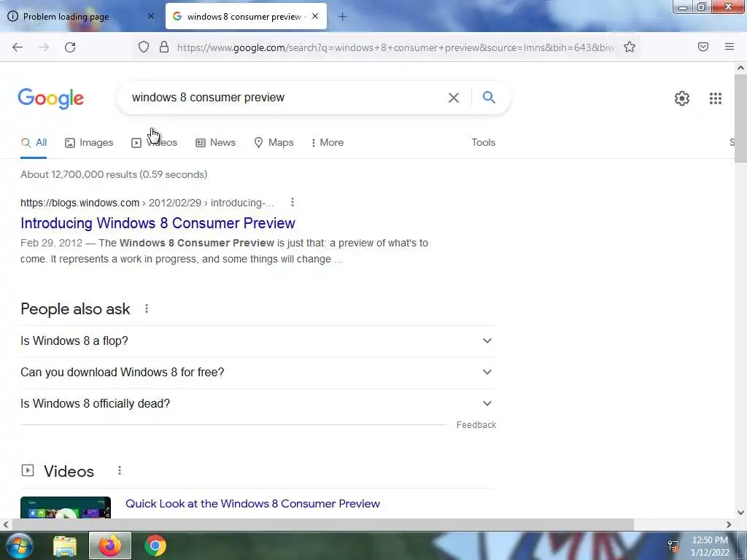Reload the current page
The height and width of the screenshot is (560, 747).
[x=70, y=47]
